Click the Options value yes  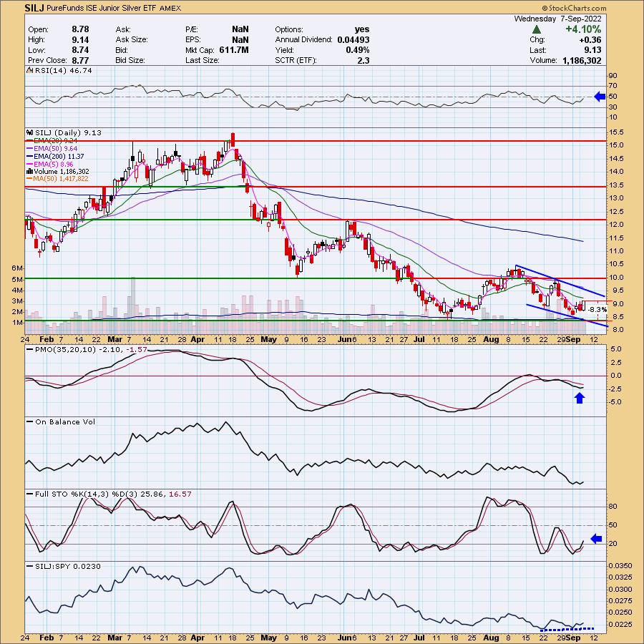(362, 29)
